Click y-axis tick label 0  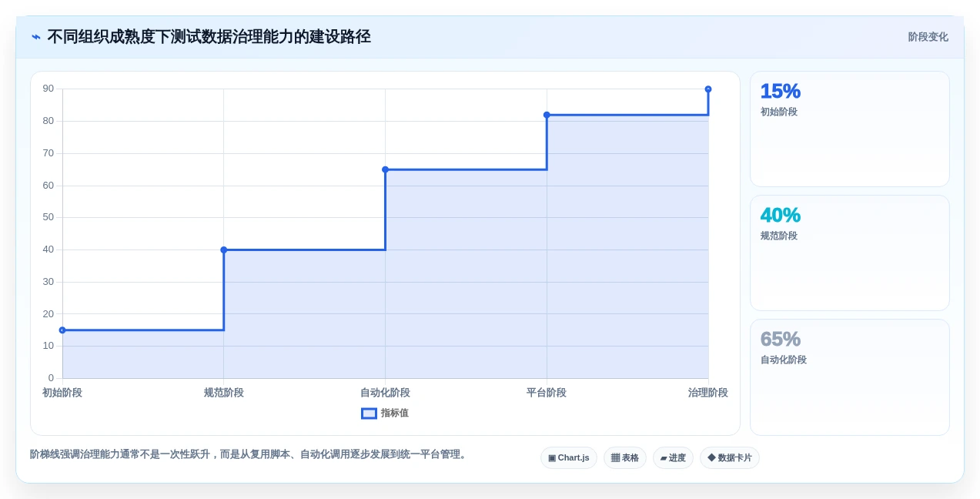(52, 378)
